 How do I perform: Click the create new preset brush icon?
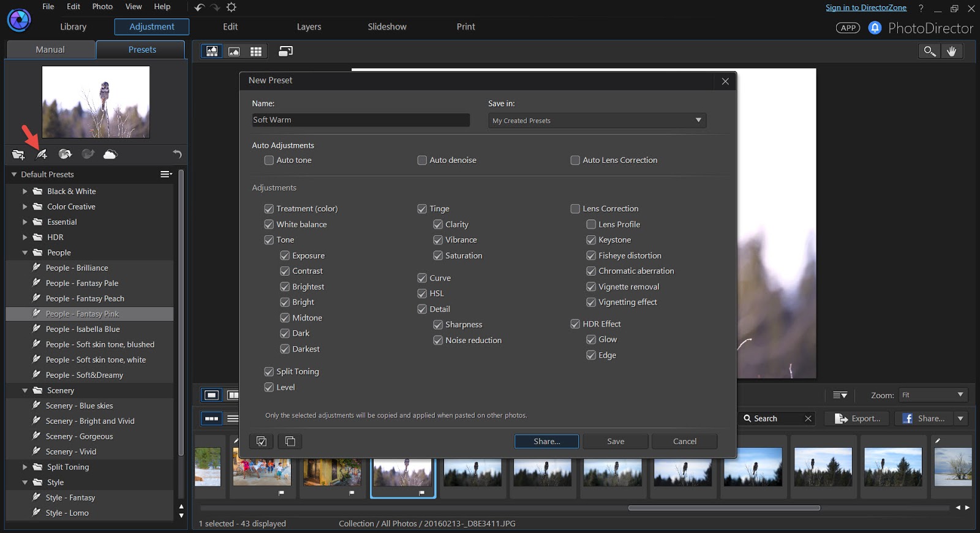(41, 154)
